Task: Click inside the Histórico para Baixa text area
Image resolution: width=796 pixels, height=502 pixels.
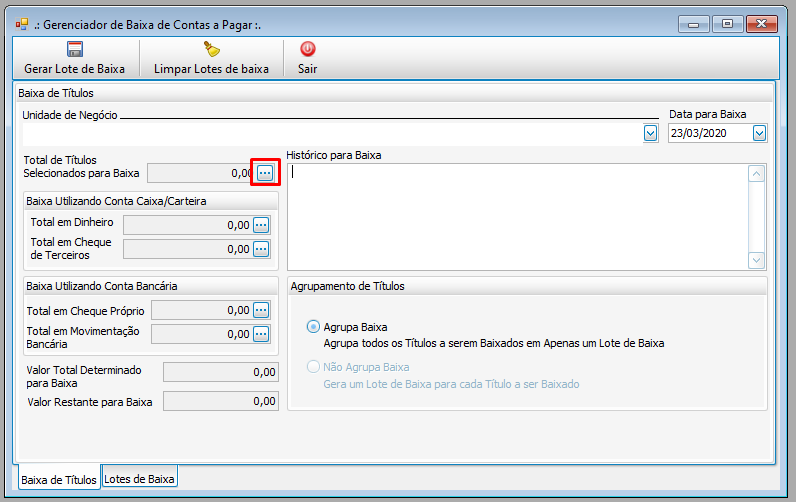Action: click(518, 217)
